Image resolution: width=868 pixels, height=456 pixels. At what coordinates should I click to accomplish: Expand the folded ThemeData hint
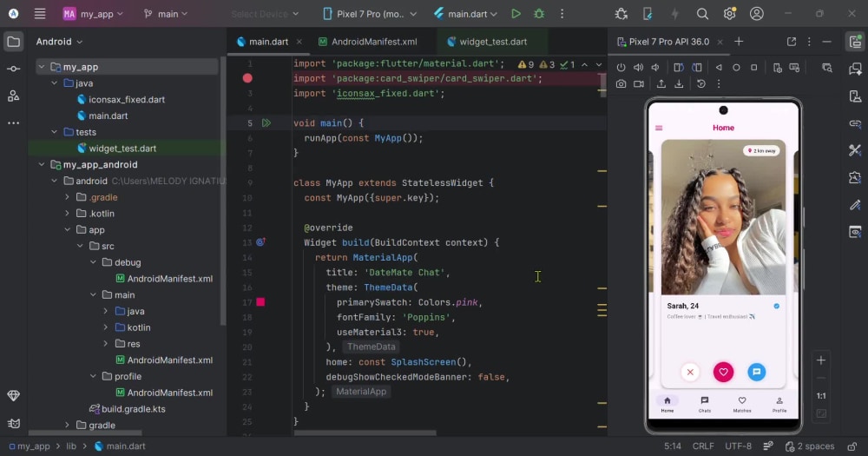point(372,347)
